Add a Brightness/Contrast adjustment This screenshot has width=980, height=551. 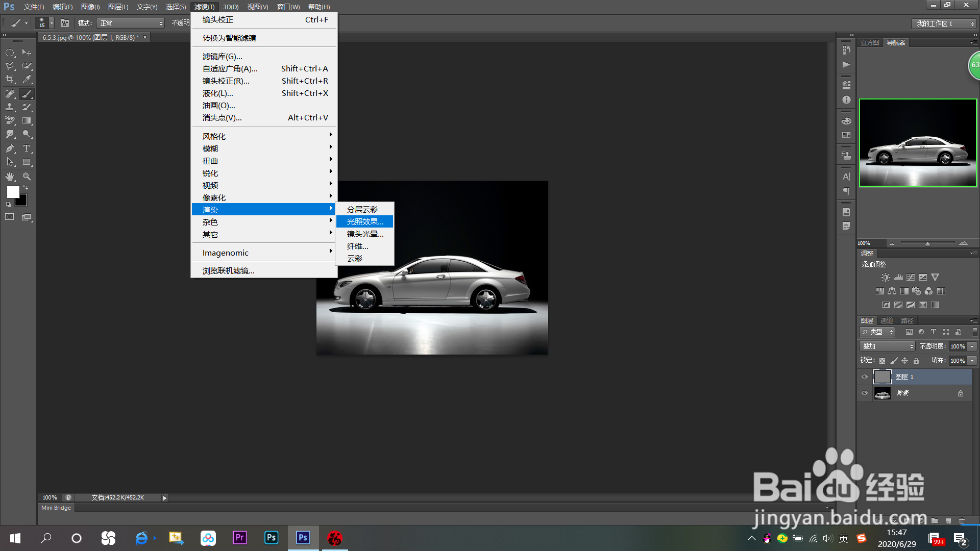tap(886, 278)
